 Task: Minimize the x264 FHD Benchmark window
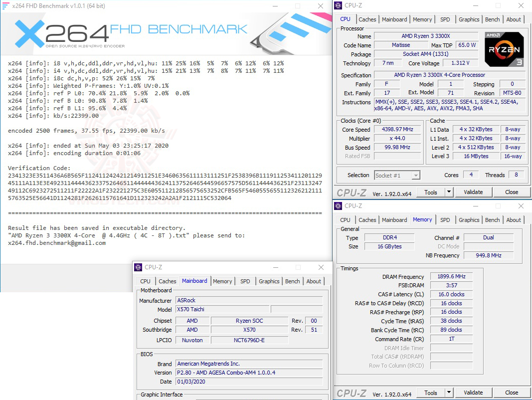[x=275, y=6]
